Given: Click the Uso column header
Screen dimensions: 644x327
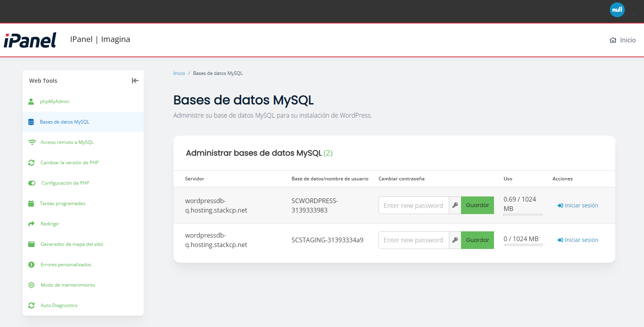Looking at the screenshot, I should click(508, 179).
